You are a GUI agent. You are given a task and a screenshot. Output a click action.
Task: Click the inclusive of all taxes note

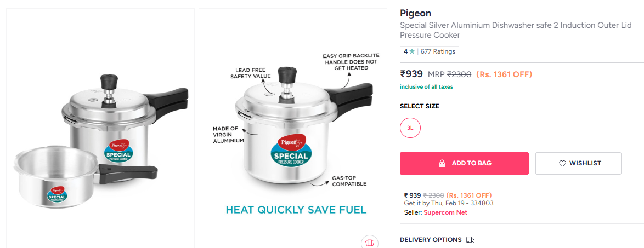(x=426, y=86)
